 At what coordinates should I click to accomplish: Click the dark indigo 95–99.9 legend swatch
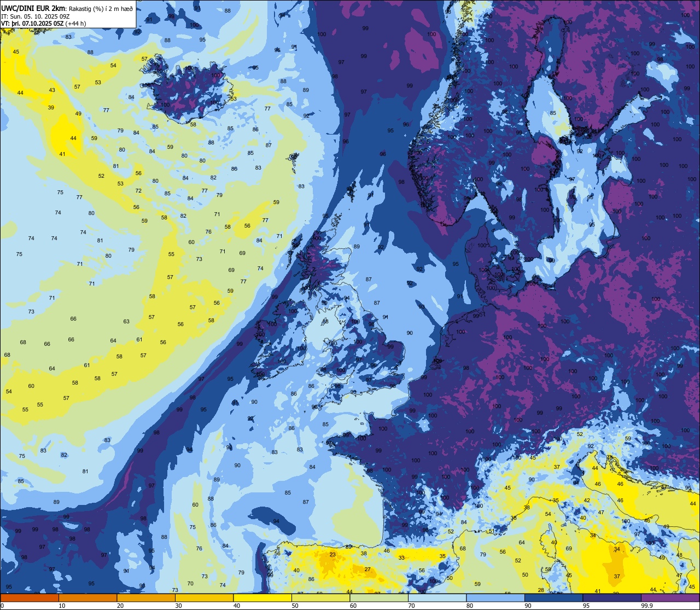(x=612, y=597)
